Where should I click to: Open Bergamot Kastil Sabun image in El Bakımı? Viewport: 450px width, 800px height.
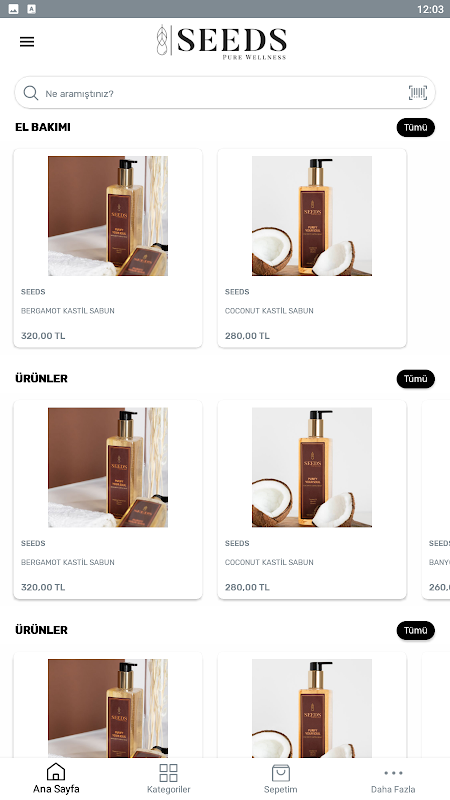tap(108, 216)
